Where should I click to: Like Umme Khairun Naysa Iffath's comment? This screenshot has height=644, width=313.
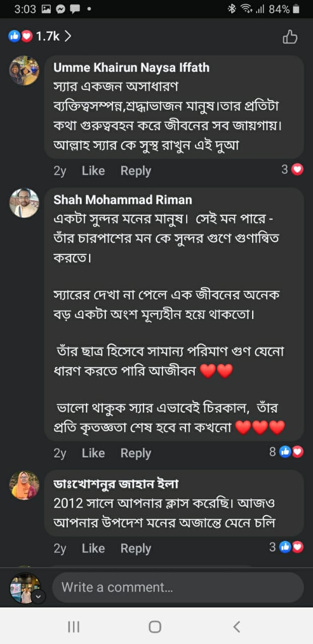click(93, 171)
